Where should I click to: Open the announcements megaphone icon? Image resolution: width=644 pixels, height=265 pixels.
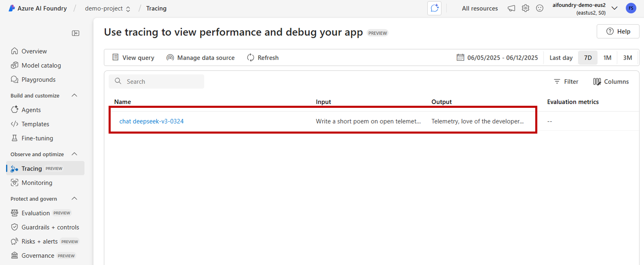click(x=511, y=8)
